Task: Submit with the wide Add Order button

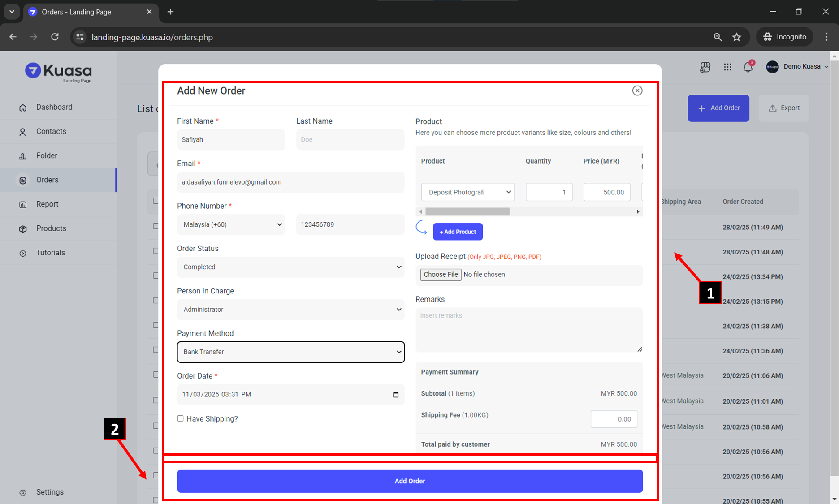Action: coord(410,481)
